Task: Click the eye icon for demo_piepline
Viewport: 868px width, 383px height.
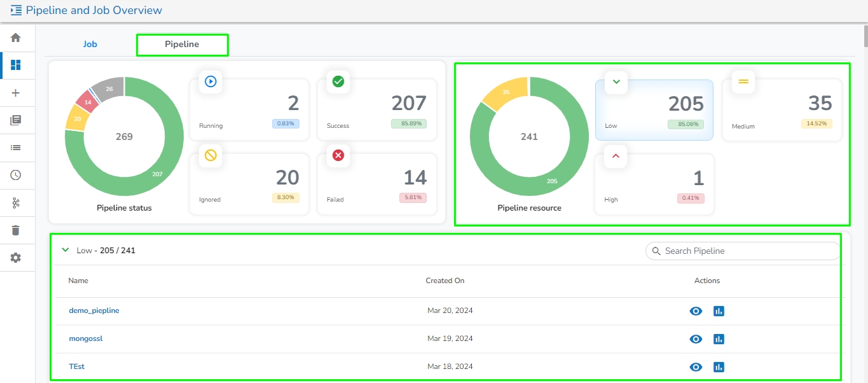Action: tap(696, 311)
